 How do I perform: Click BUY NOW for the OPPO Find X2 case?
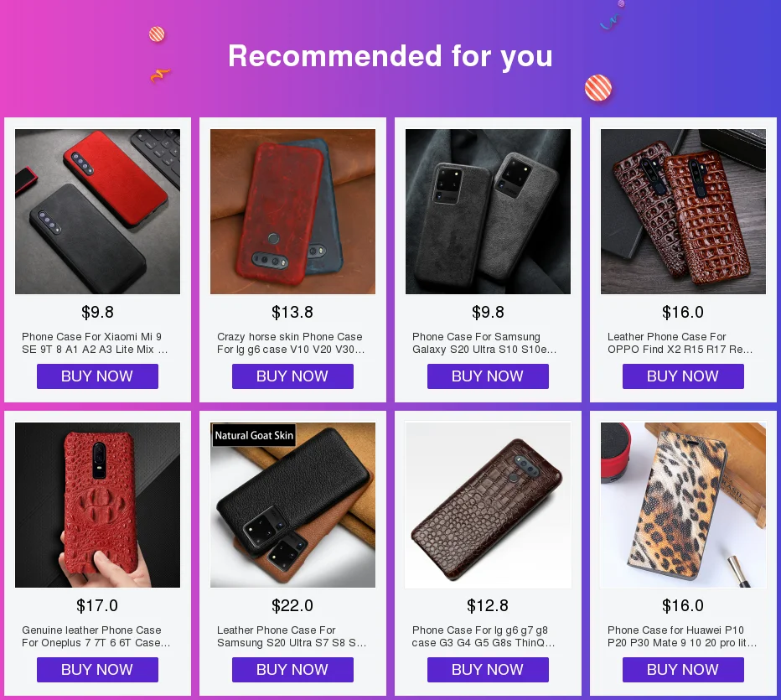[684, 376]
